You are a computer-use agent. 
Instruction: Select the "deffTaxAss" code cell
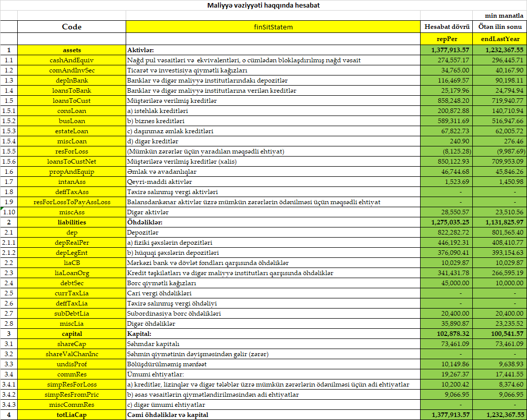point(71,192)
